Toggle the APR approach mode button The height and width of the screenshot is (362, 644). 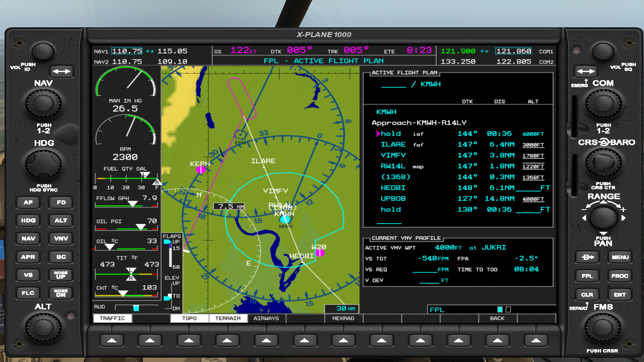click(x=28, y=257)
